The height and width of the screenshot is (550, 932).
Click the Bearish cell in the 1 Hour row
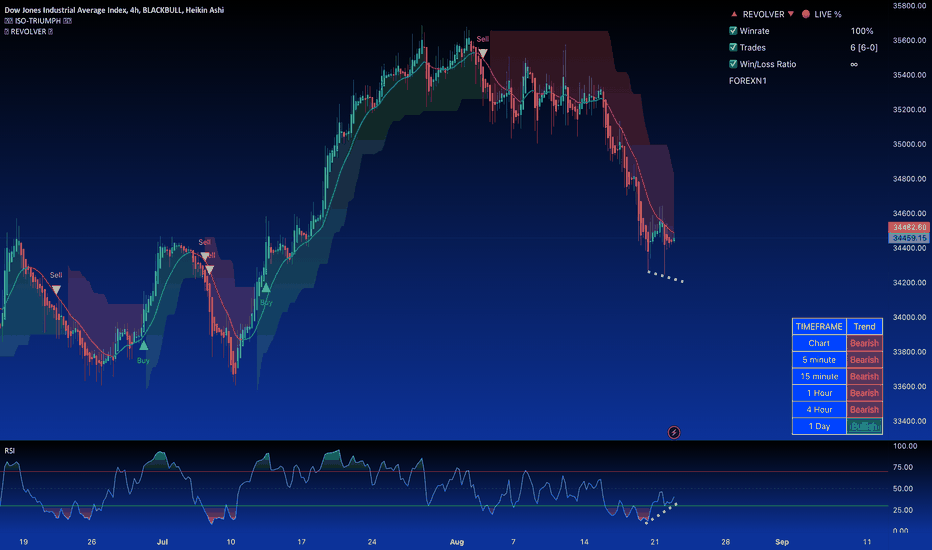tap(864, 393)
